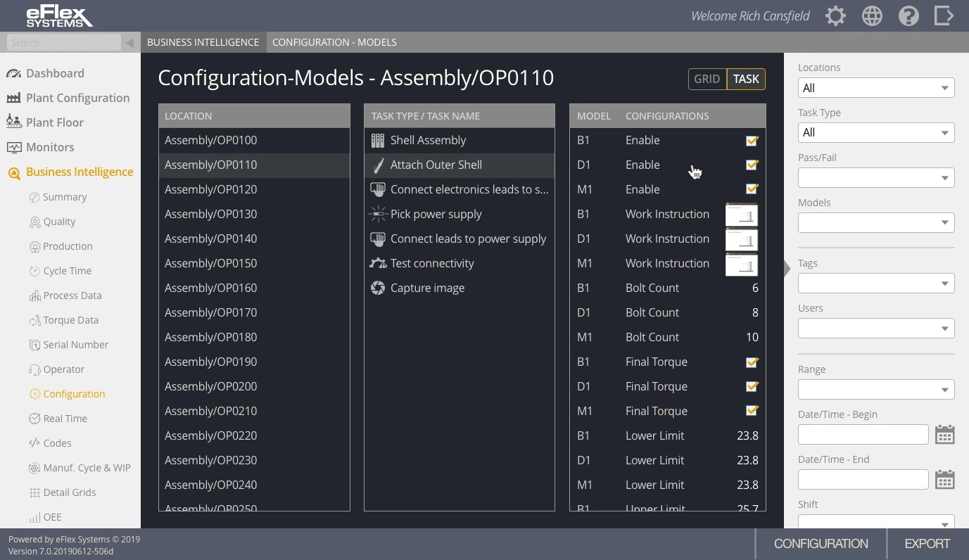
Task: Open calendar picker for Date/Time - End
Action: point(944,480)
